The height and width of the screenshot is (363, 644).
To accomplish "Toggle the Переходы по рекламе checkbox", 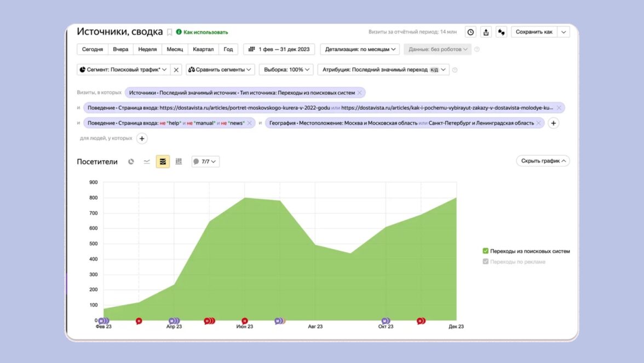I will click(485, 262).
